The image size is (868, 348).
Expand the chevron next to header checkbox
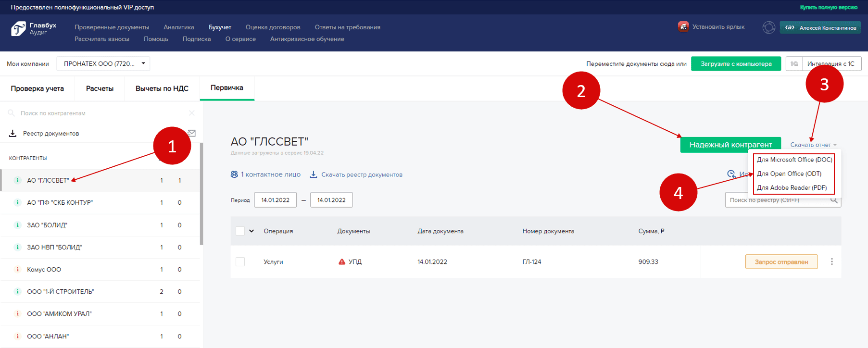(252, 231)
